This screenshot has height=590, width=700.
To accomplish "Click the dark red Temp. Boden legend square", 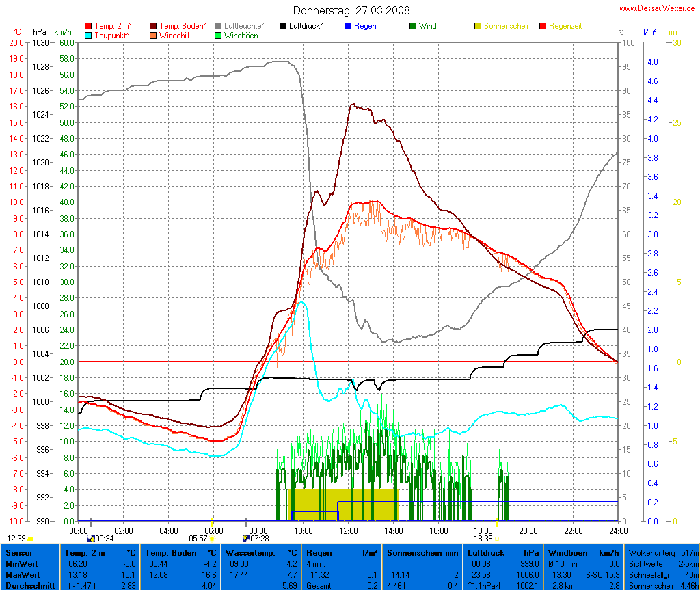I will (x=153, y=26).
